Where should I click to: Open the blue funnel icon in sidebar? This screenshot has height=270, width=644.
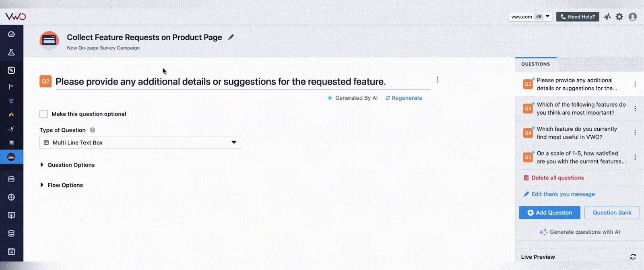click(11, 101)
